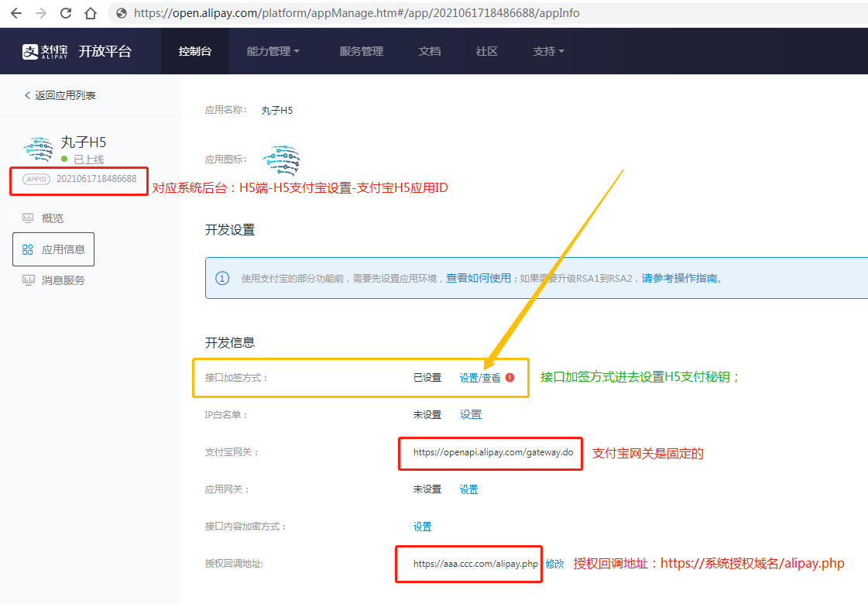Click the browser forward arrow
Image resolution: width=868 pixels, height=604 pixels.
(x=41, y=13)
